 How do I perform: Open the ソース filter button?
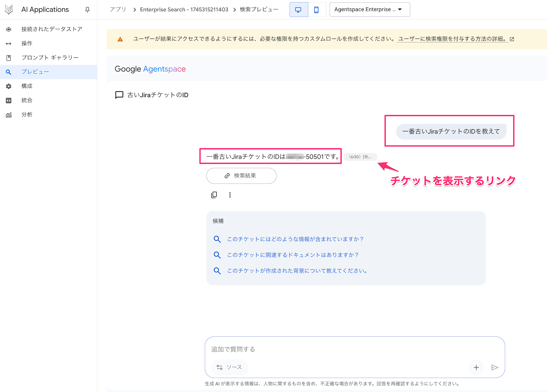[x=230, y=367]
